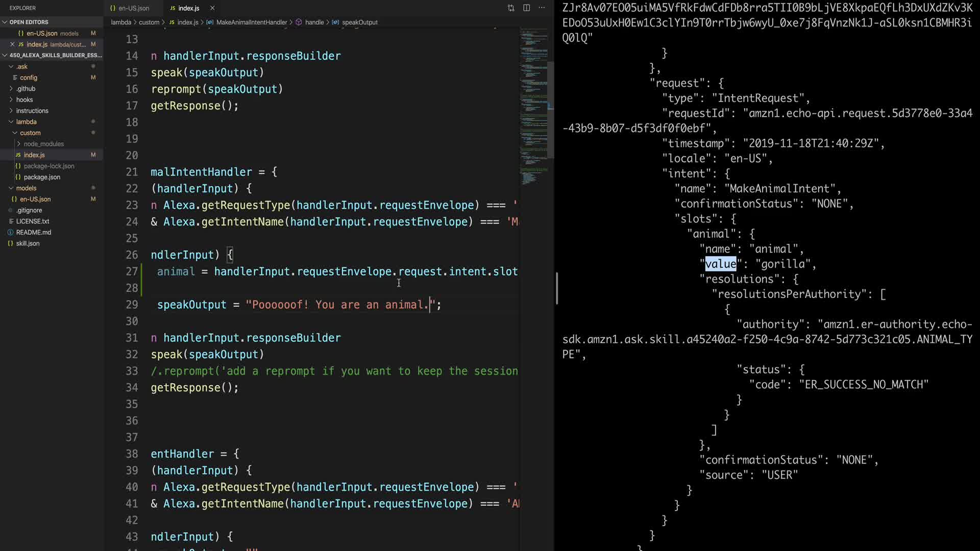Viewport: 980px width, 551px height.
Task: Click the lambda breadcrumb segment
Action: click(x=121, y=22)
